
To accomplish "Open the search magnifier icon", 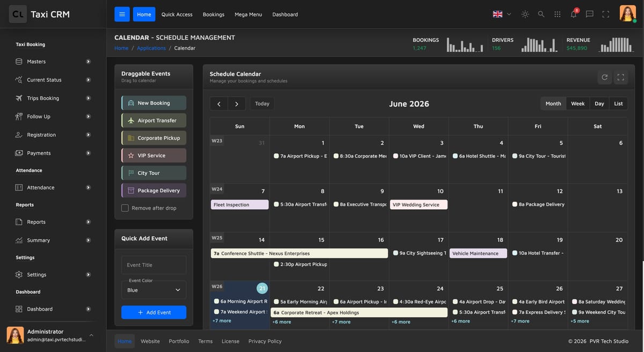I will (x=541, y=14).
